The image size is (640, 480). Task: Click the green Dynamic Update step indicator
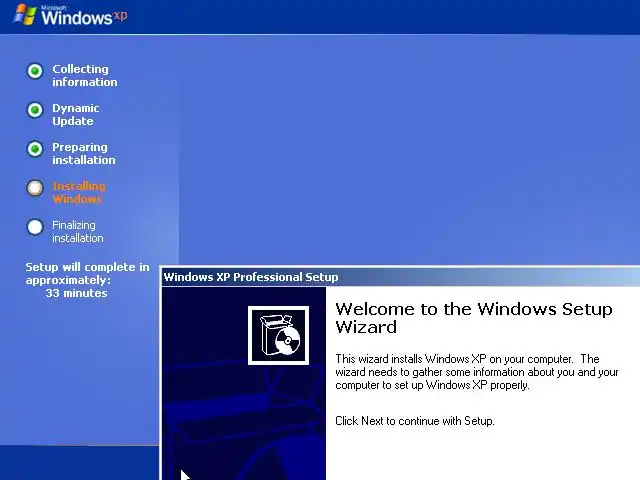35,110
